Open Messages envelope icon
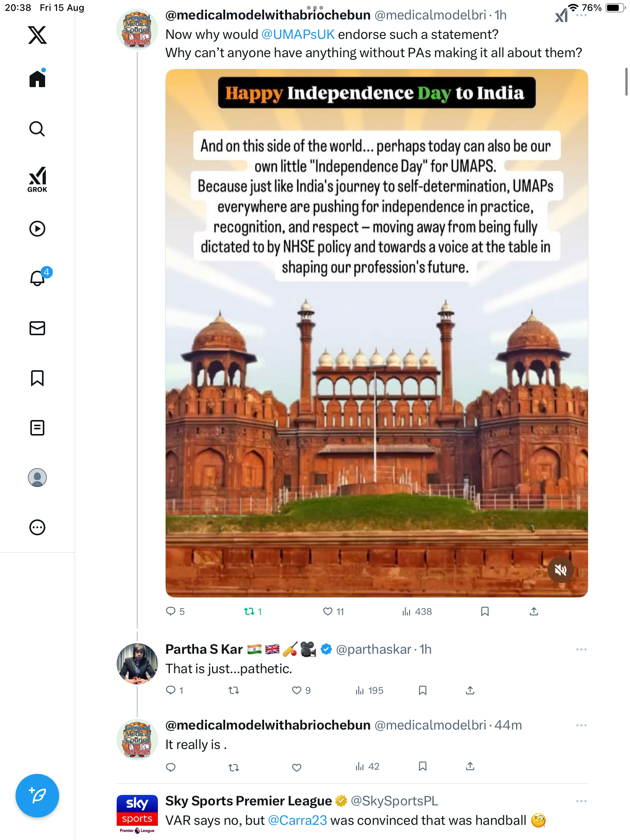Screen dimensions: 630x840 pos(37,328)
